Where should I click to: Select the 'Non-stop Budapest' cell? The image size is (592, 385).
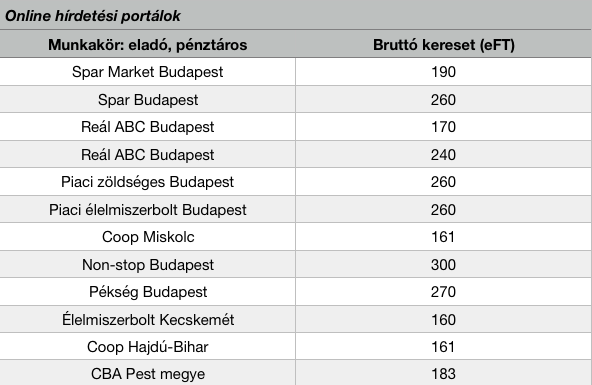click(148, 264)
